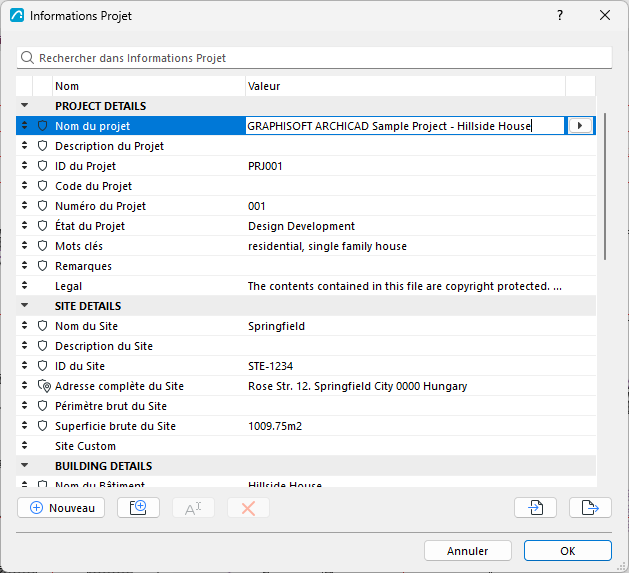Click the shield icon beside Périmètre brut du Site

tap(43, 406)
